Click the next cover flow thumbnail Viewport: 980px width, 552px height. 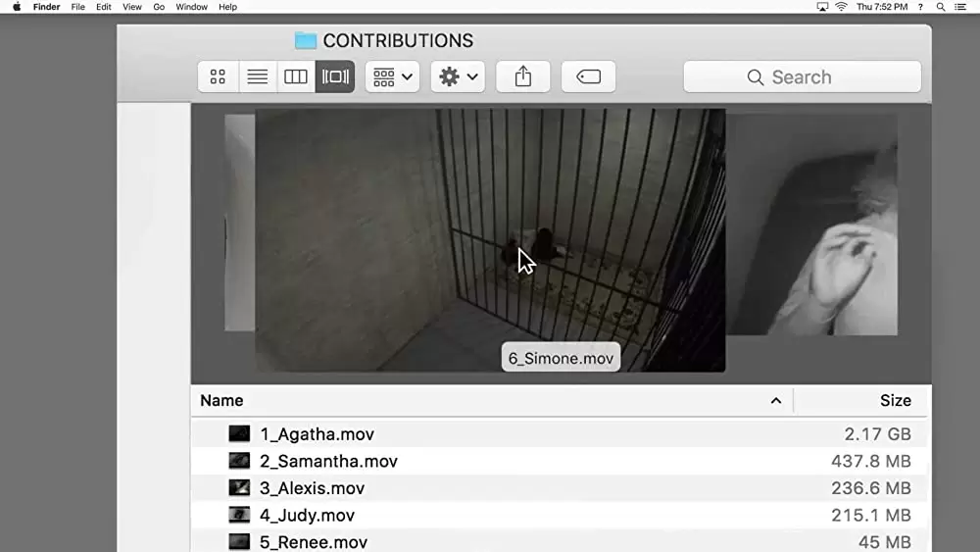pyautogui.click(x=812, y=226)
